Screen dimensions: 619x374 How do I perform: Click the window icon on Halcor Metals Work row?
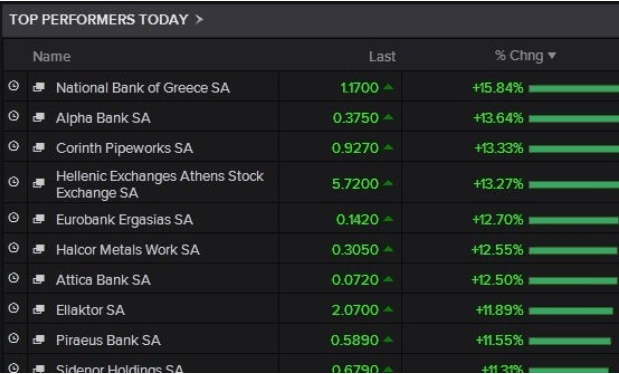coord(39,249)
